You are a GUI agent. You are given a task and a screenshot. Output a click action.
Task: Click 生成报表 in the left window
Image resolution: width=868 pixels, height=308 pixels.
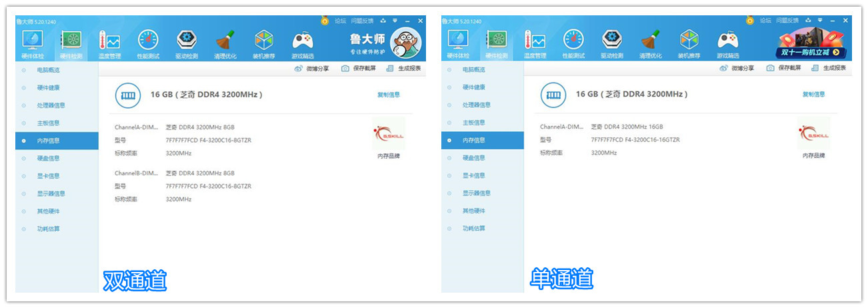[x=403, y=69]
